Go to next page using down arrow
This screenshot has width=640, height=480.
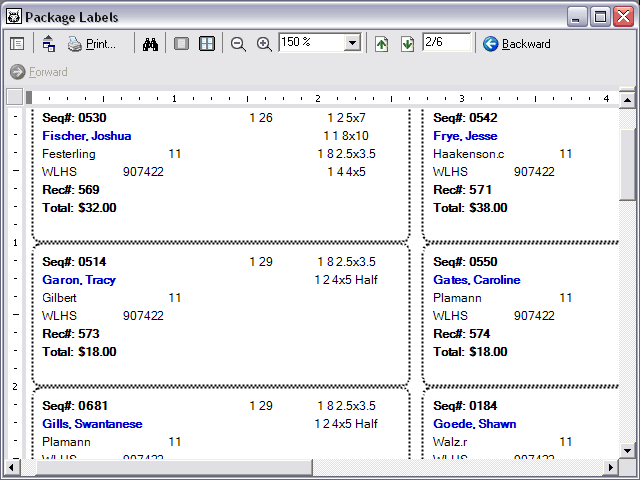click(407, 44)
